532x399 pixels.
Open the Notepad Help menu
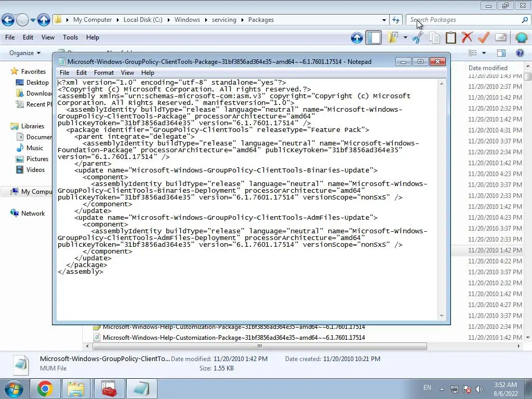coord(148,73)
